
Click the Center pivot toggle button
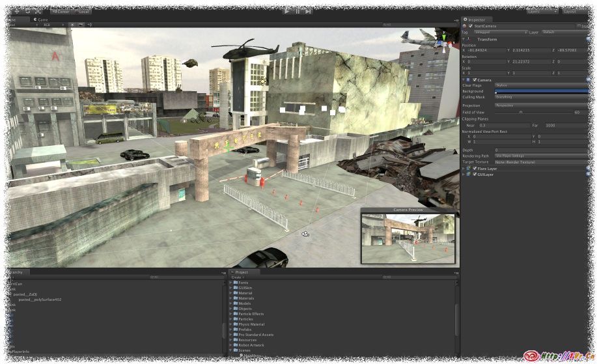coord(62,11)
